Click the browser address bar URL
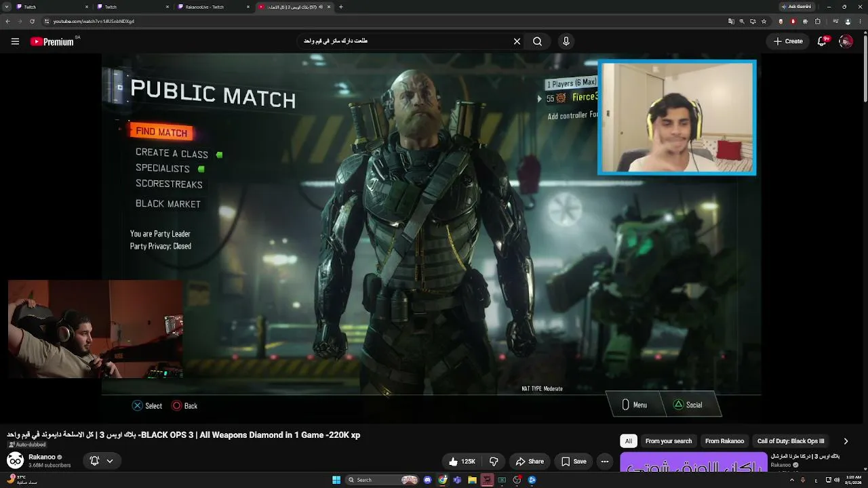Image resolution: width=868 pixels, height=488 pixels. tap(94, 21)
